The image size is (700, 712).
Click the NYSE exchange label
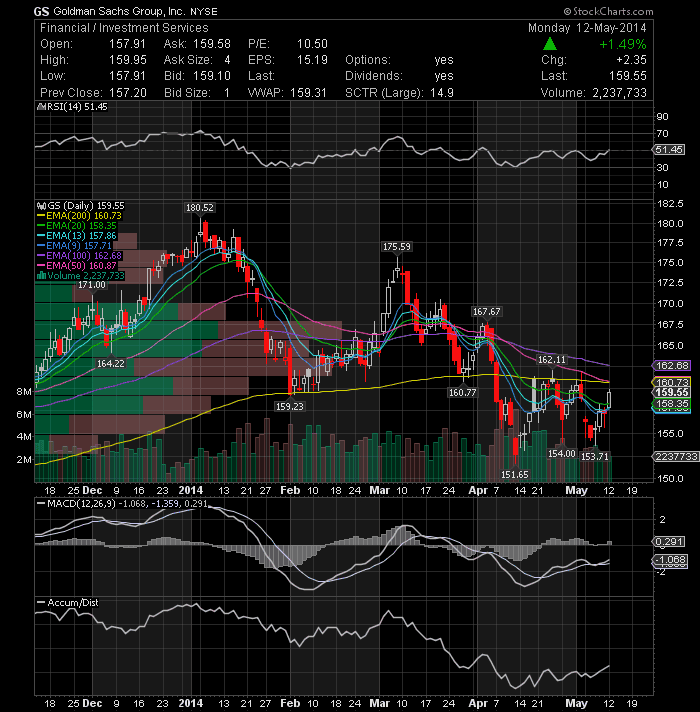point(204,12)
